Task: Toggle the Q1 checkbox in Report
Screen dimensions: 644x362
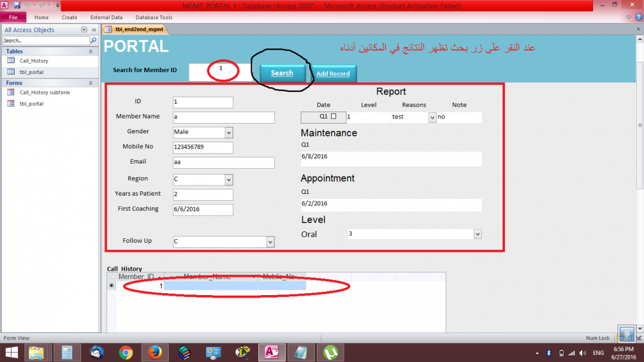Action: coord(334,117)
